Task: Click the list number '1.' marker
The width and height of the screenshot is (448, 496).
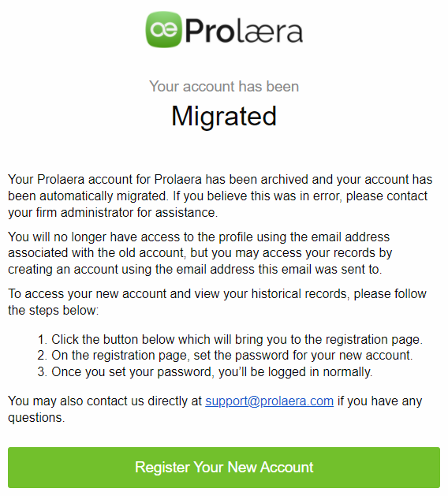Action: coord(43,339)
